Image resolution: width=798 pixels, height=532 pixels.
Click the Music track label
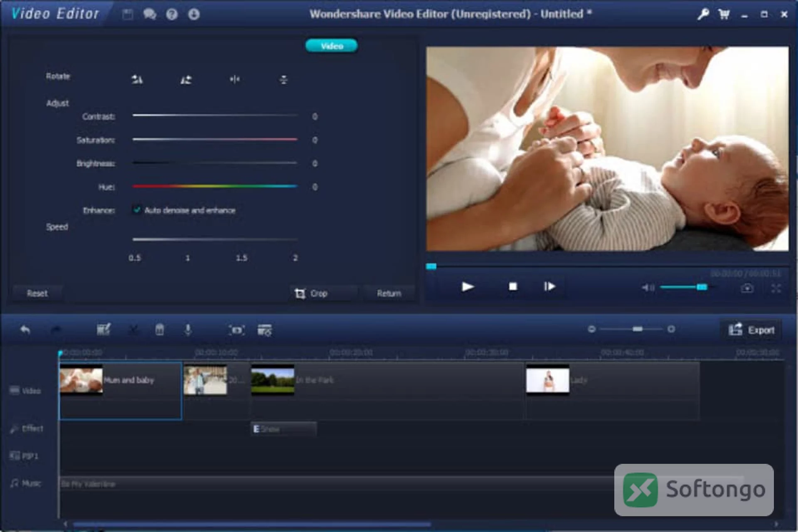(x=25, y=483)
